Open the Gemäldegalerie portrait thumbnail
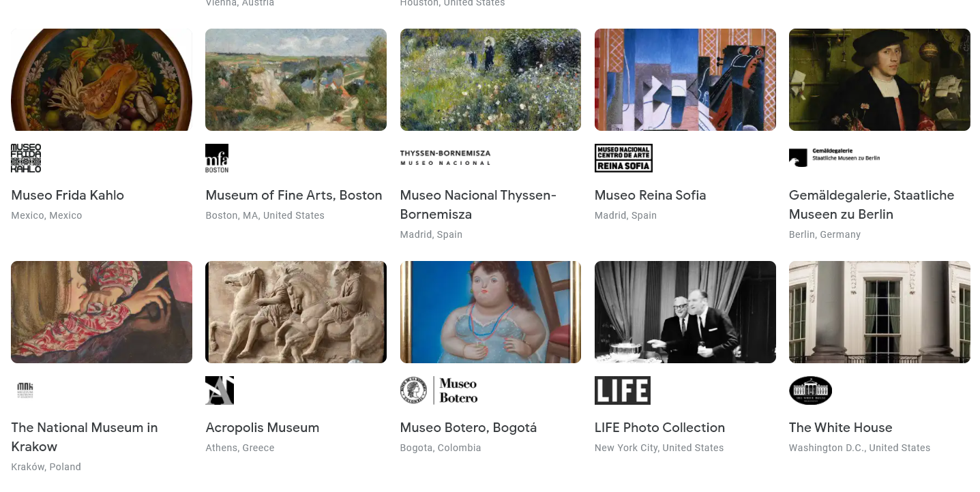The width and height of the screenshot is (980, 492). (x=880, y=80)
